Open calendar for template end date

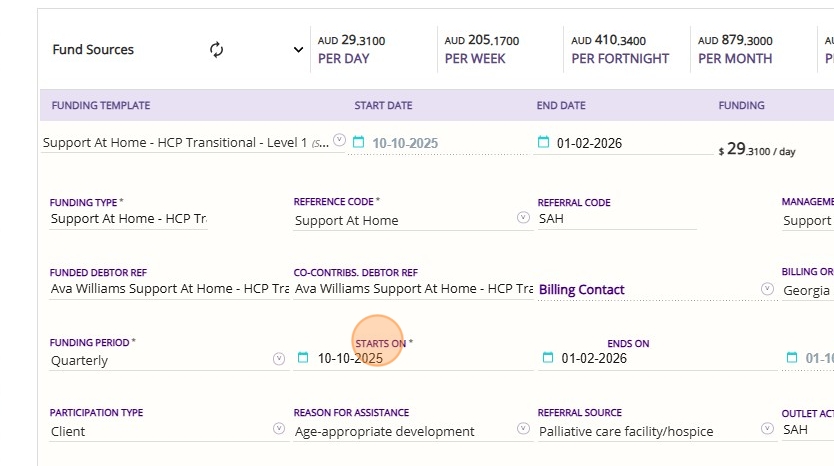pyautogui.click(x=544, y=142)
